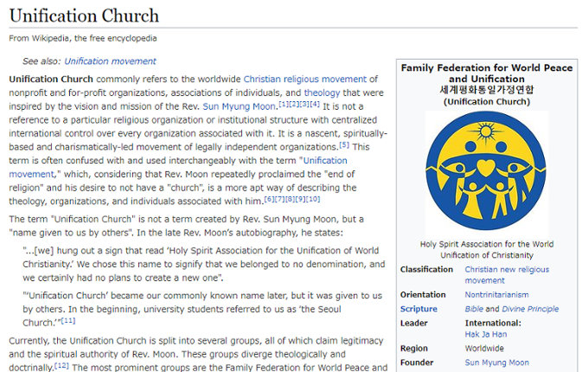This screenshot has height=372, width=588.
Task: Open citation reference [8]
Action: tap(290, 199)
